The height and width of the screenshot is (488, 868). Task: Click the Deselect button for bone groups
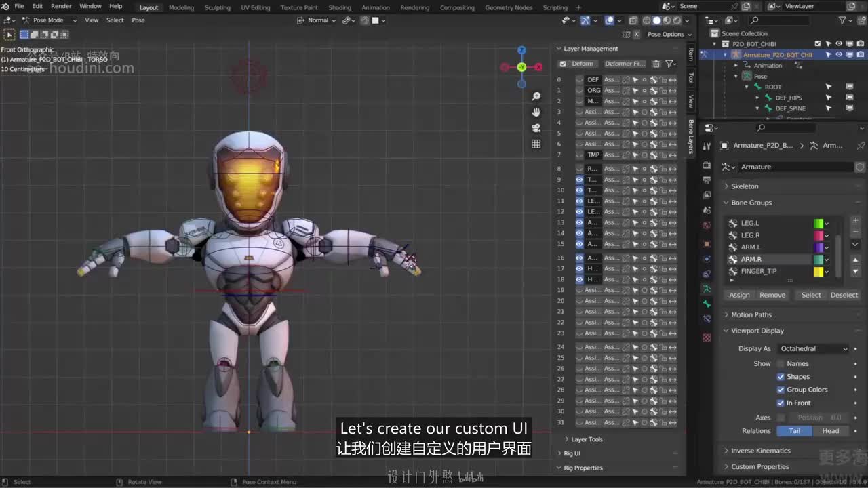[844, 295]
